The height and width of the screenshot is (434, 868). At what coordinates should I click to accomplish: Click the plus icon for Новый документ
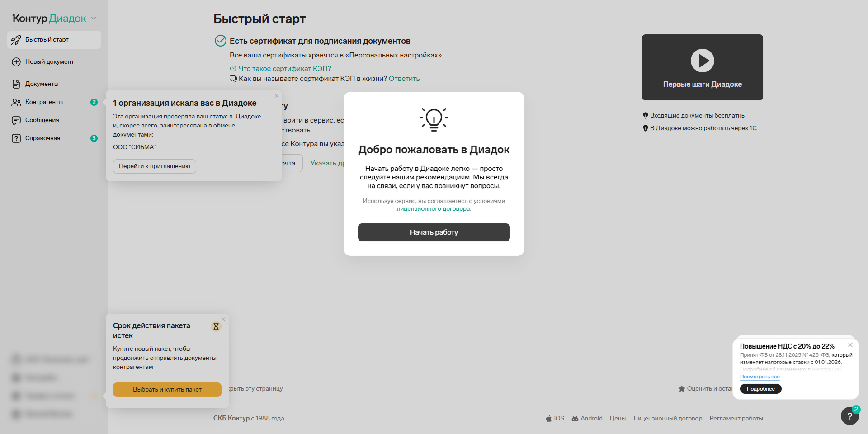(16, 62)
